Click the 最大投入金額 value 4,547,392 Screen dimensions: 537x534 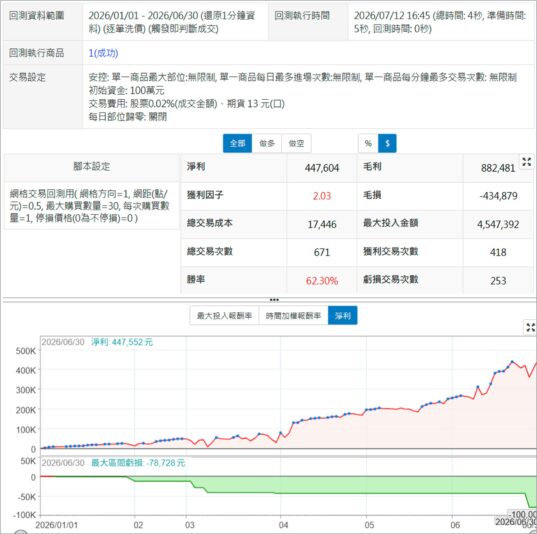click(x=498, y=224)
